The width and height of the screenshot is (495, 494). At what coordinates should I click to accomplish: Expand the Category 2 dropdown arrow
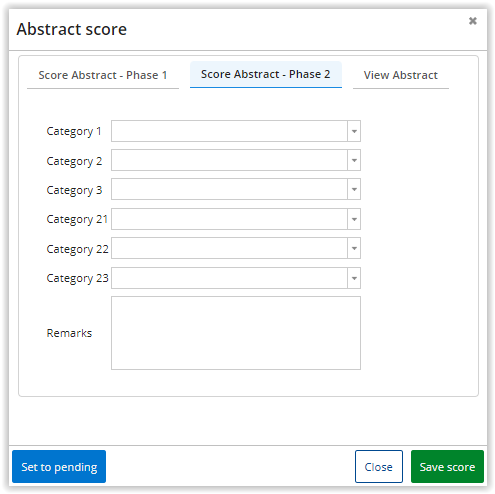(x=354, y=160)
